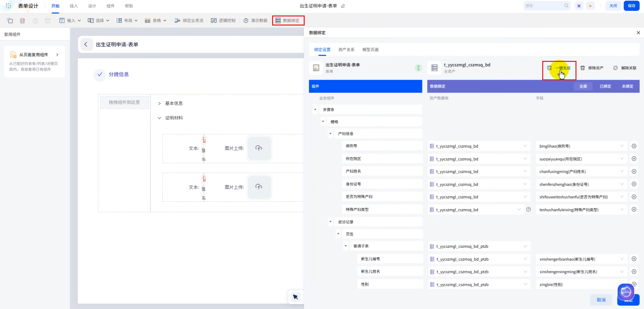This screenshot has width=644, height=309.
Task: Click the help question icon in 特殊产妇类型 row
Action: (x=528, y=209)
